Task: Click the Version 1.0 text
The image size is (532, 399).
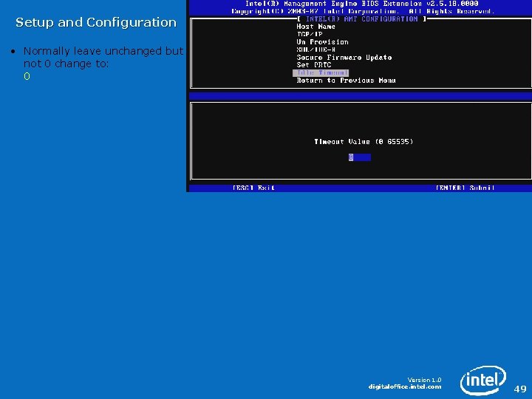Action: coord(424,380)
